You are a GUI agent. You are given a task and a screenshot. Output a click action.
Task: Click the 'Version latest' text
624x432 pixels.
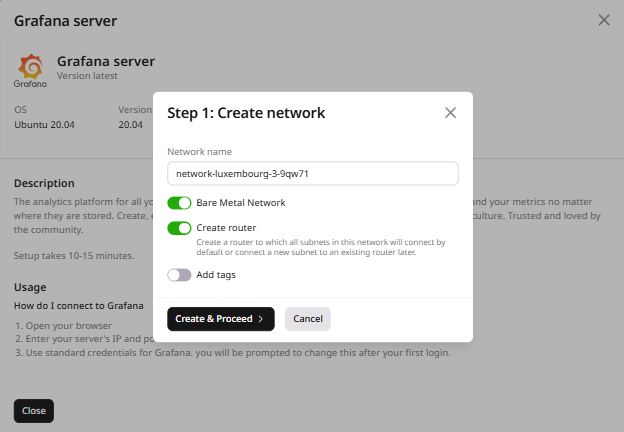[x=87, y=76]
